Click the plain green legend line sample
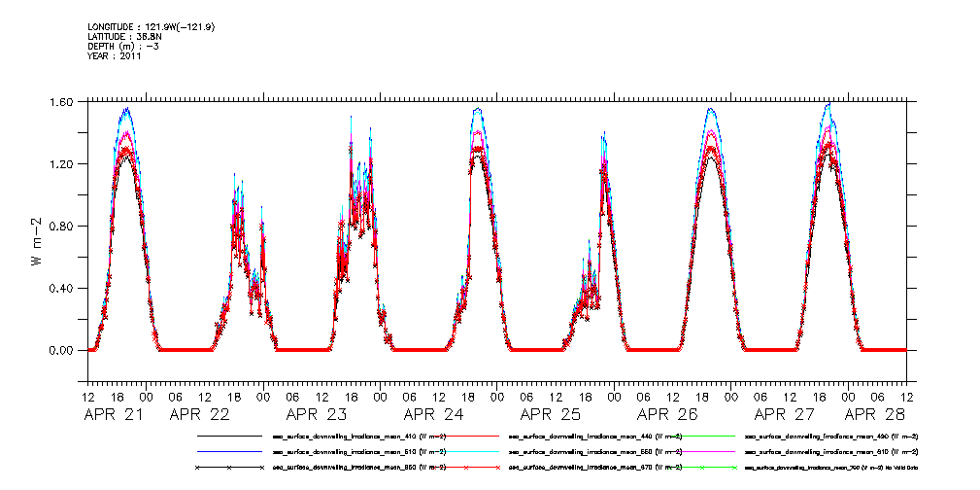The width and height of the screenshot is (980, 490). 702,435
